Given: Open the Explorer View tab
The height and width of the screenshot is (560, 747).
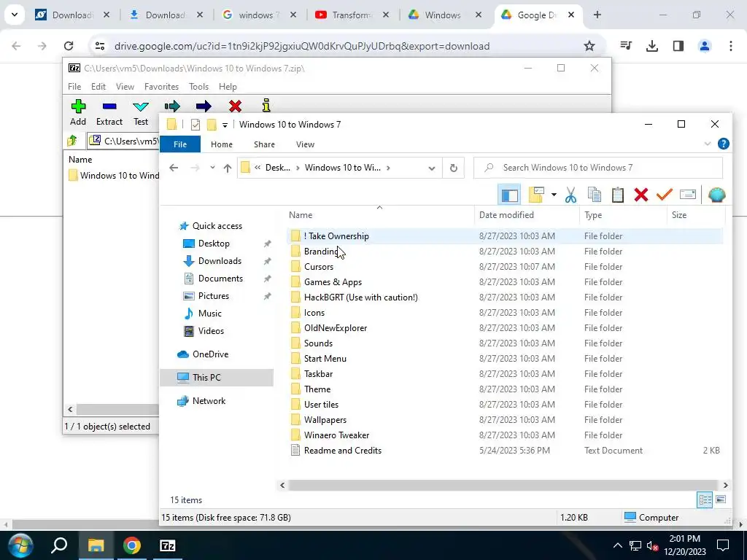Looking at the screenshot, I should [x=306, y=144].
